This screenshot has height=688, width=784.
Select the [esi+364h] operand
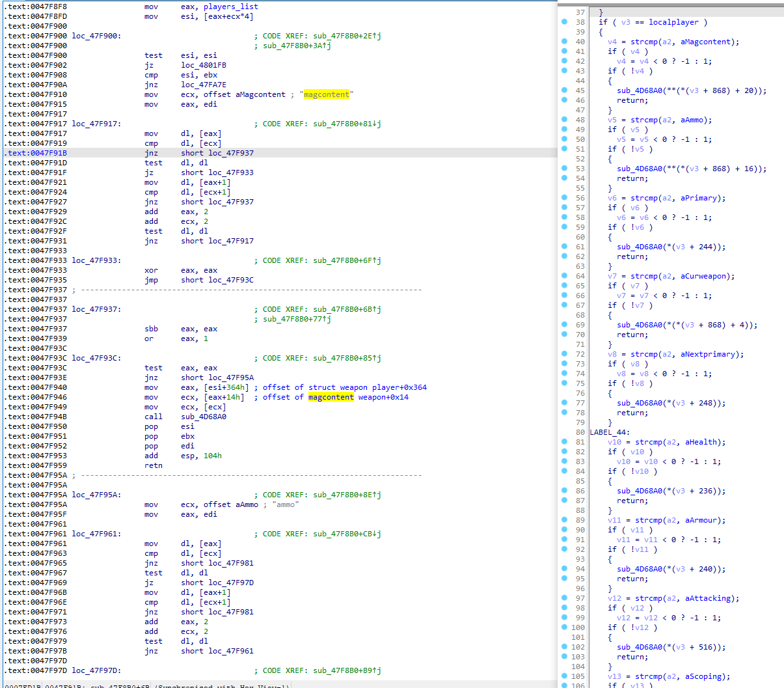click(226, 387)
